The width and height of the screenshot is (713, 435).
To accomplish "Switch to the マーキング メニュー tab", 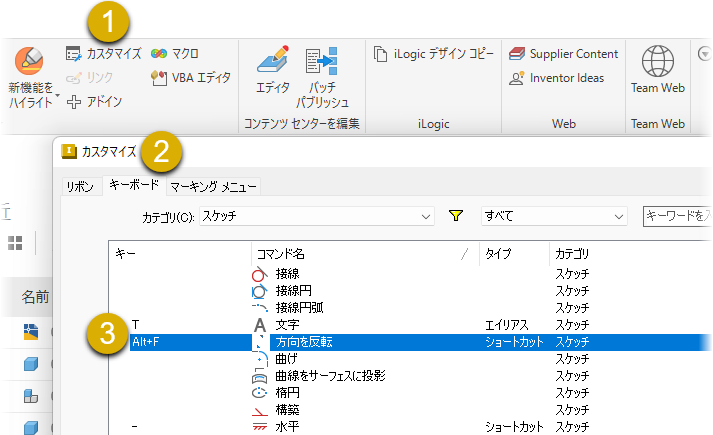I will pyautogui.click(x=213, y=187).
